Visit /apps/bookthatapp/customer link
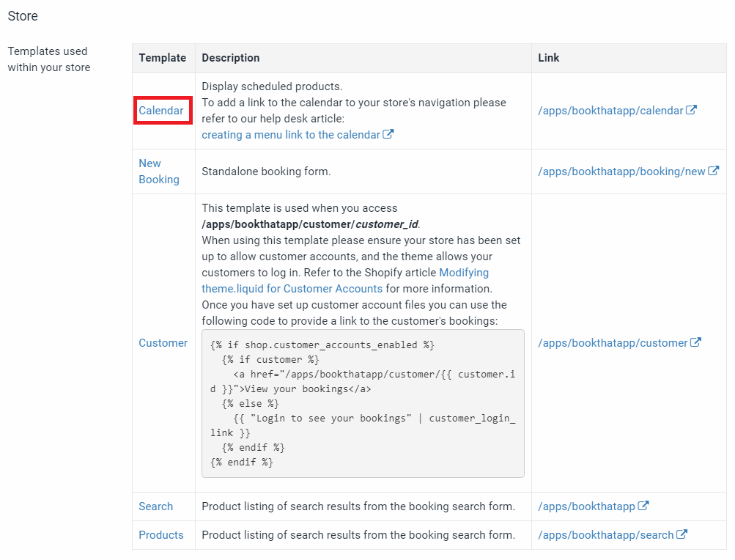This screenshot has width=735, height=560. tap(613, 343)
